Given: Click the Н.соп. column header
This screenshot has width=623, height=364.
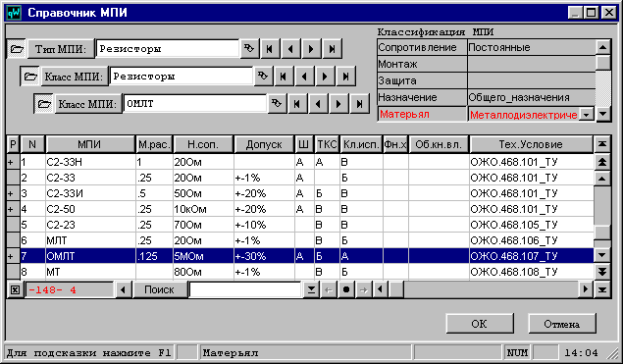Looking at the screenshot, I should 203,144.
